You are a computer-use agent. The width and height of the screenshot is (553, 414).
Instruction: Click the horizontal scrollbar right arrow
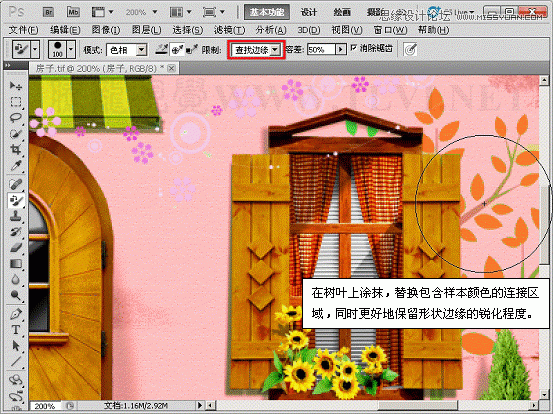(534, 406)
